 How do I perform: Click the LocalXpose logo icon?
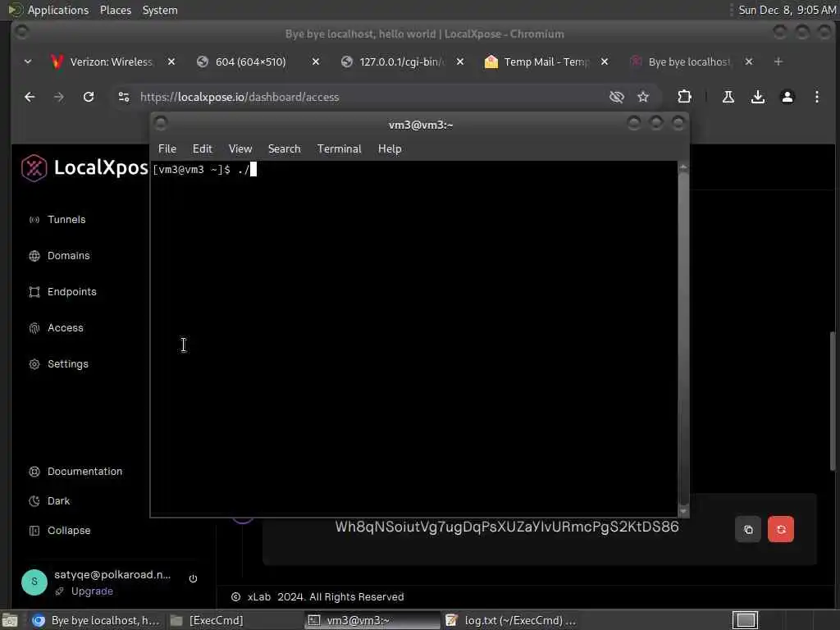pos(34,168)
